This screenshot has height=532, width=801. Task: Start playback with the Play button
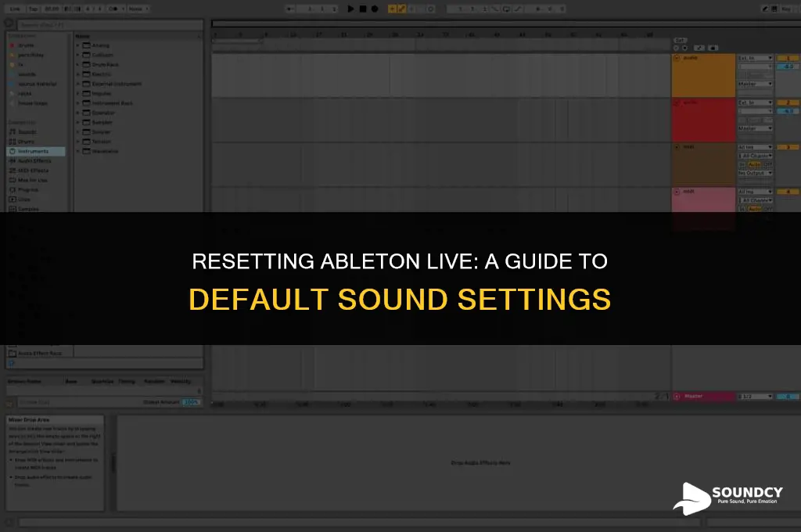tap(350, 9)
